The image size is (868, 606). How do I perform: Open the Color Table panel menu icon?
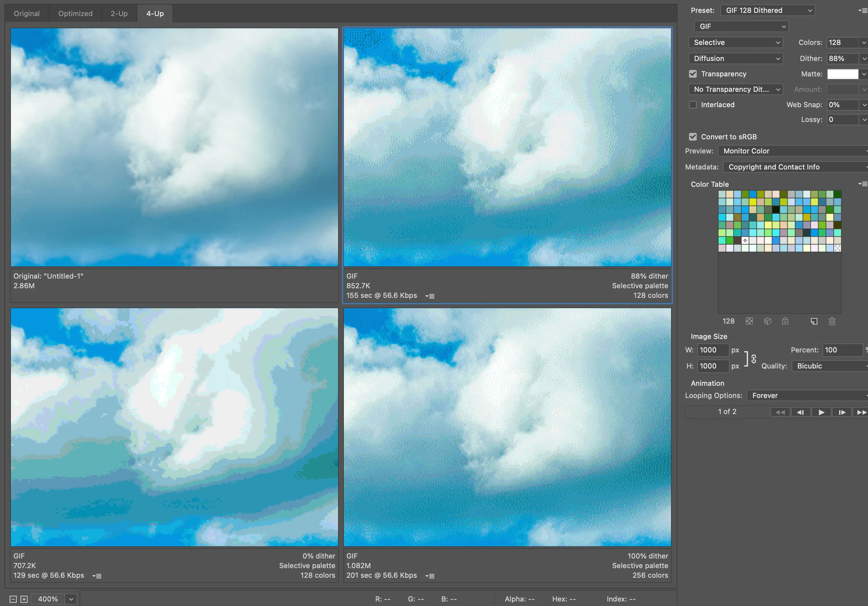(x=862, y=184)
